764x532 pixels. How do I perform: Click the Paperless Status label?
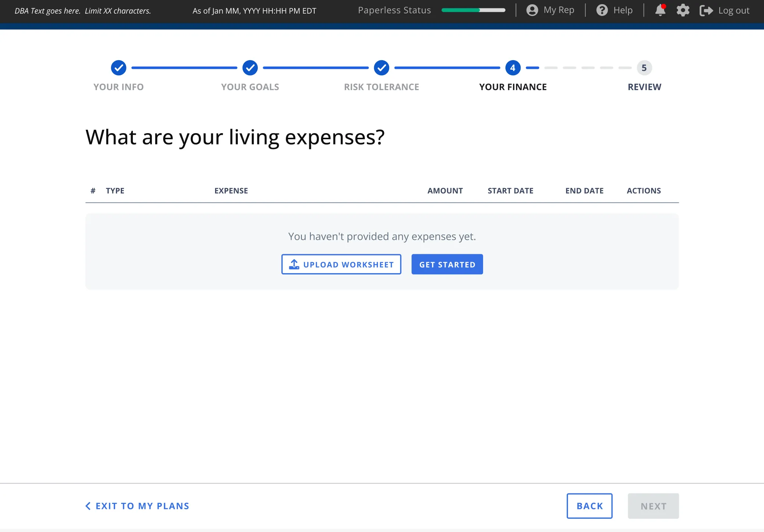(x=394, y=10)
